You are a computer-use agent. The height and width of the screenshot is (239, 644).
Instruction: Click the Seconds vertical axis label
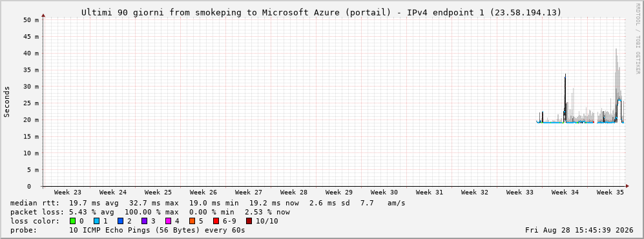7,101
